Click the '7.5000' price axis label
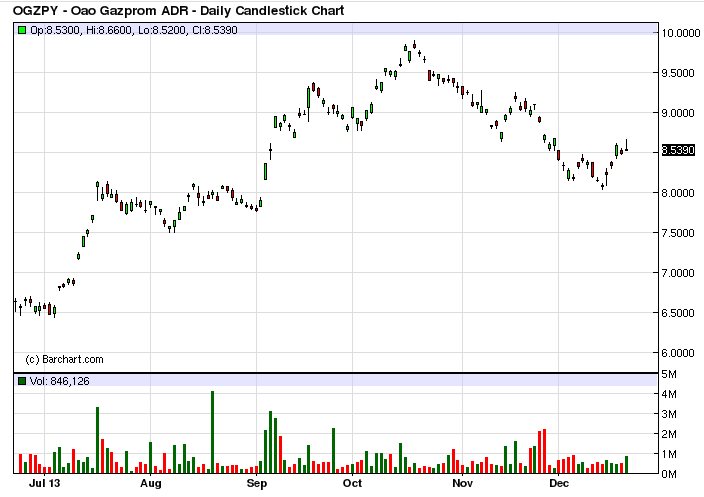 [x=678, y=233]
